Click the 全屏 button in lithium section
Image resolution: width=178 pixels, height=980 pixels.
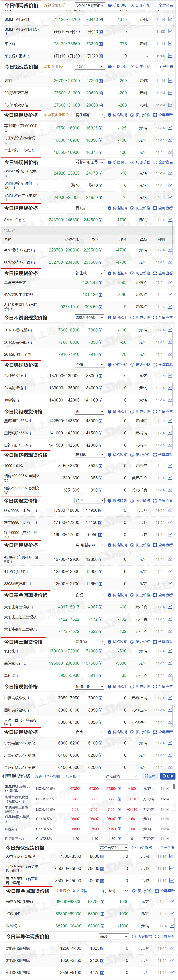click(150, 776)
